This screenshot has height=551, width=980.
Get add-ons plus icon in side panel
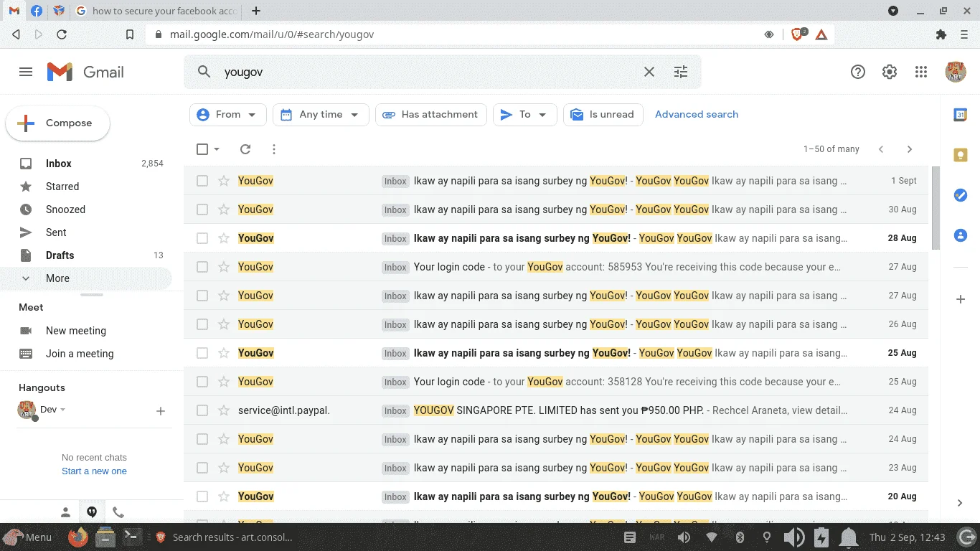tap(961, 299)
